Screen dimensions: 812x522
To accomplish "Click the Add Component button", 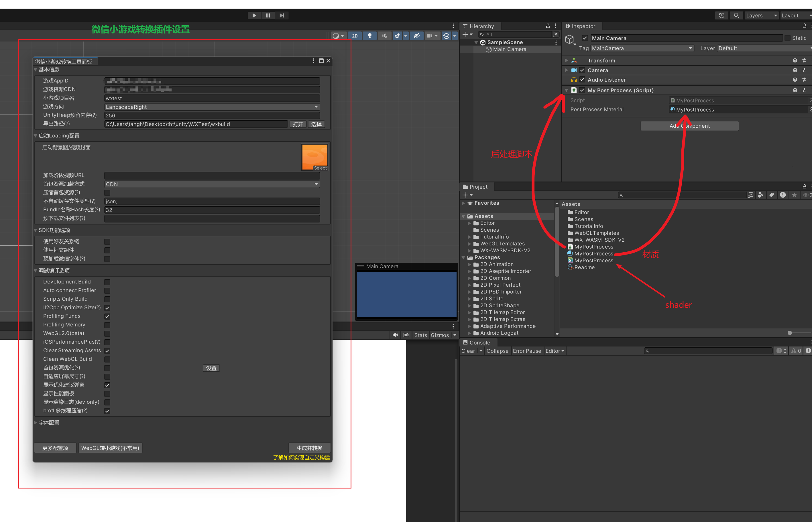I will [690, 126].
